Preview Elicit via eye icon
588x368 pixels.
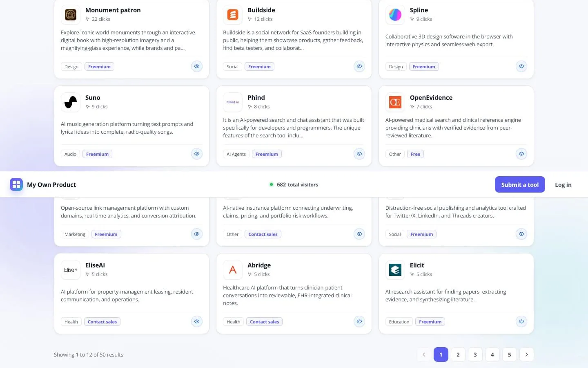[x=521, y=321]
